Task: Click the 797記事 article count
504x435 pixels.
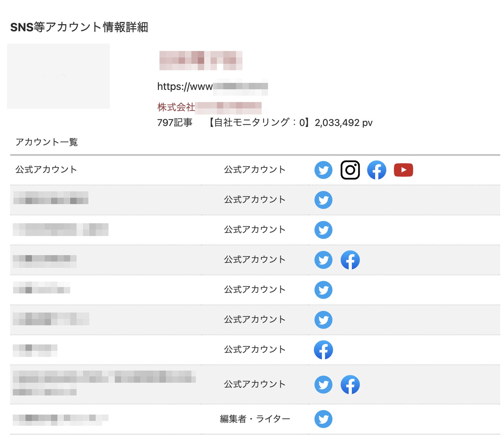Action: [175, 123]
